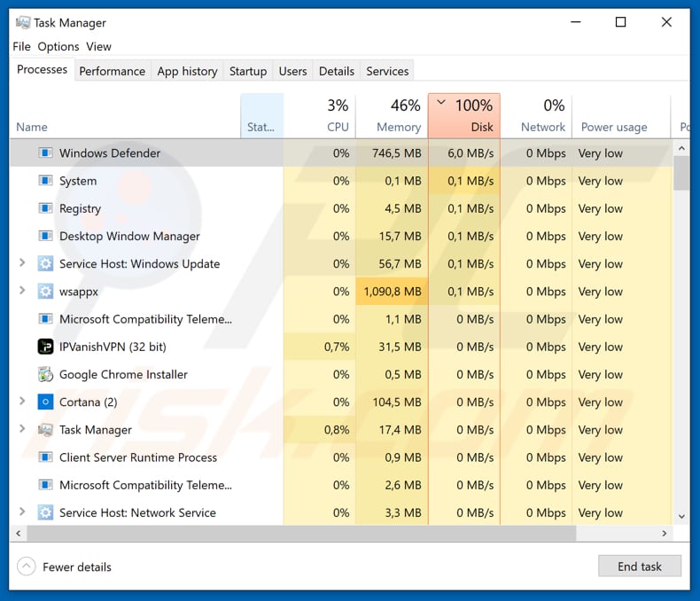Image resolution: width=700 pixels, height=601 pixels.
Task: Switch to the Performance tab
Action: (x=112, y=71)
